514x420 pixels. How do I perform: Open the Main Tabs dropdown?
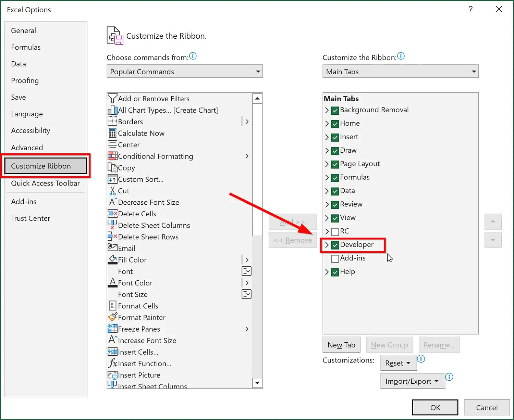point(473,71)
